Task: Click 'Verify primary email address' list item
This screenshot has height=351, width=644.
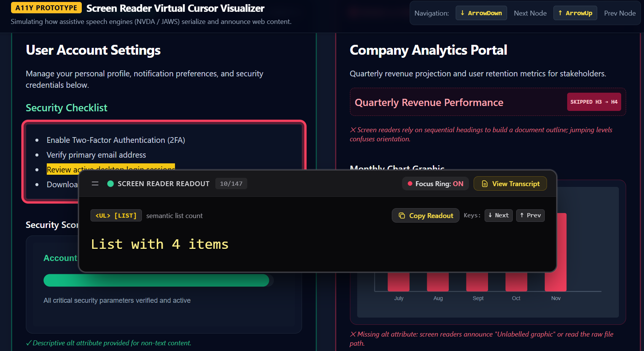Action: click(x=96, y=155)
